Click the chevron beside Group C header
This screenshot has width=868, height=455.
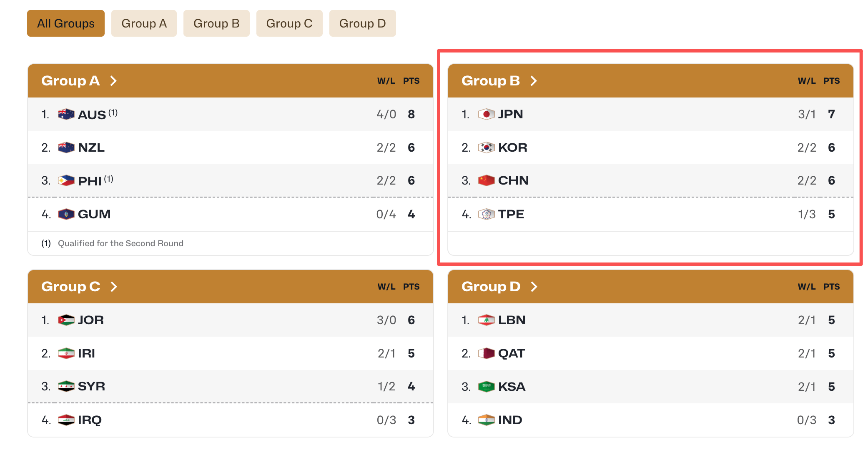pyautogui.click(x=114, y=287)
